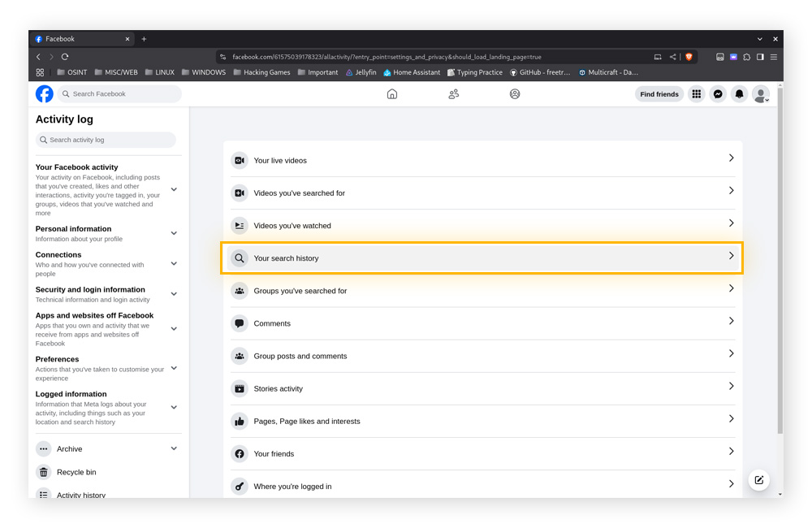Viewport: 812px width, 528px height.
Task: Click the Videos you've watched icon
Action: point(240,225)
